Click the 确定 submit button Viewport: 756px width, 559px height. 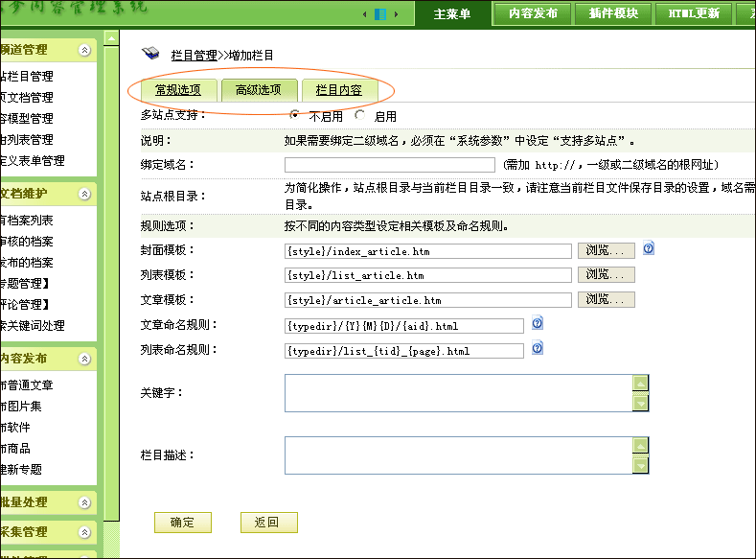tap(182, 523)
